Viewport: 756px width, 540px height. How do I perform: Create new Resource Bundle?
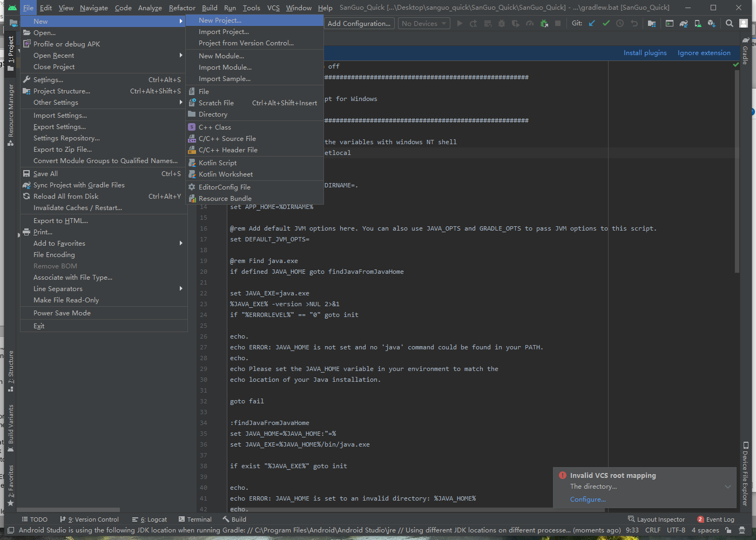254,199
